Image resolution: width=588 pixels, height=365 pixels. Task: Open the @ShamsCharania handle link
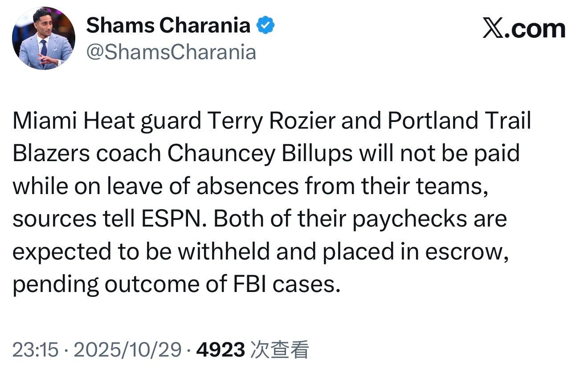click(x=171, y=52)
